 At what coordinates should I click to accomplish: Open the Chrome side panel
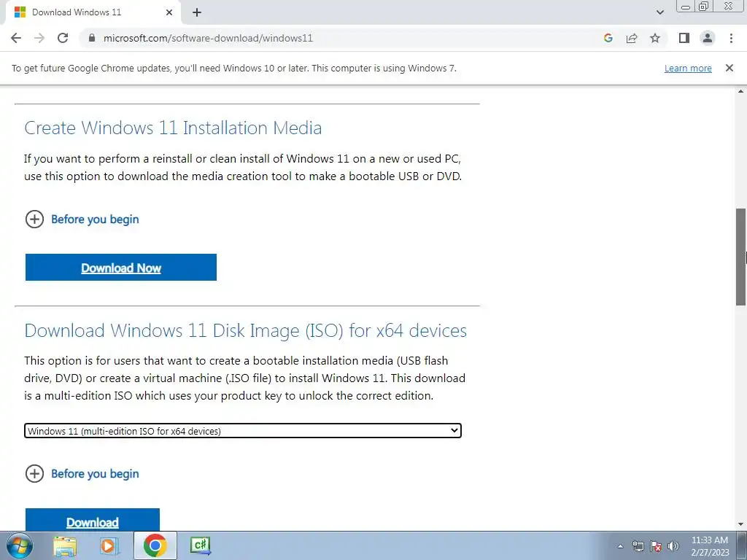[x=684, y=38]
